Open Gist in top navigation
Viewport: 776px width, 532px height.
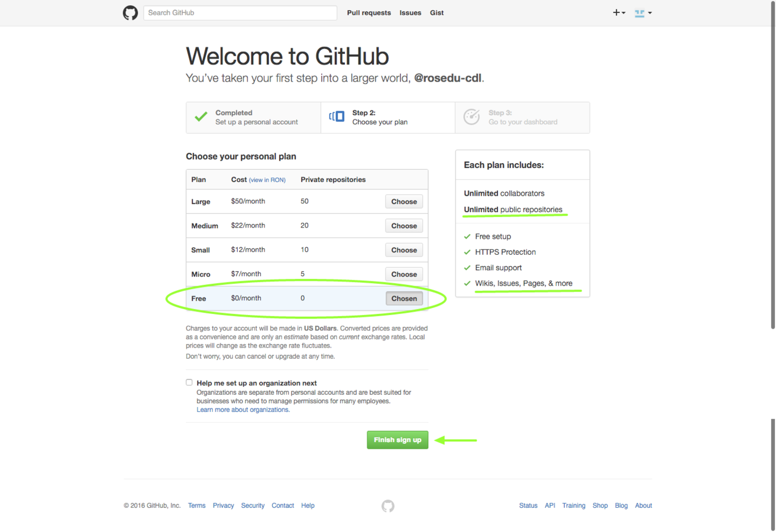click(436, 13)
